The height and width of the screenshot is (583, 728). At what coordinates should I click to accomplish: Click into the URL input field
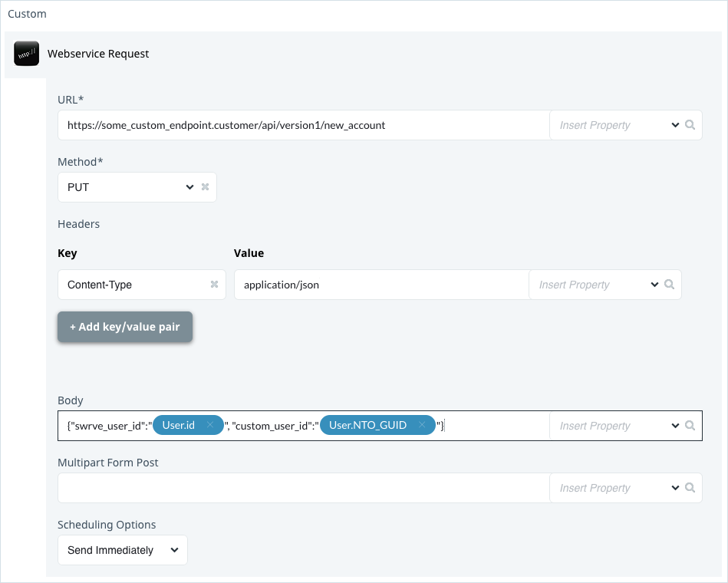pyautogui.click(x=304, y=125)
